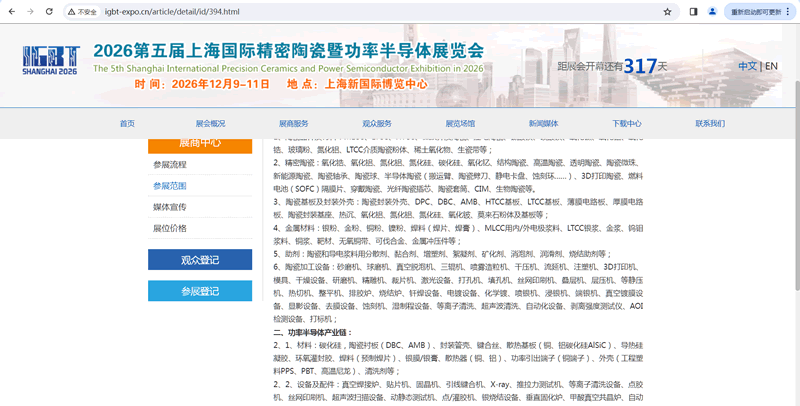Image resolution: width=800 pixels, height=406 pixels.
Task: Click the 不安全 security warning indicator
Action: pos(83,11)
